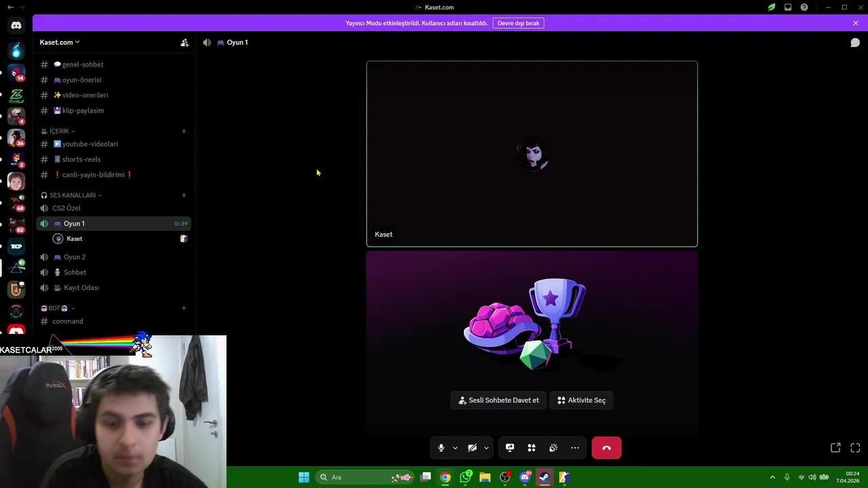Open command text channel
Screen dimensions: 868x488
pyautogui.click(x=113, y=321)
